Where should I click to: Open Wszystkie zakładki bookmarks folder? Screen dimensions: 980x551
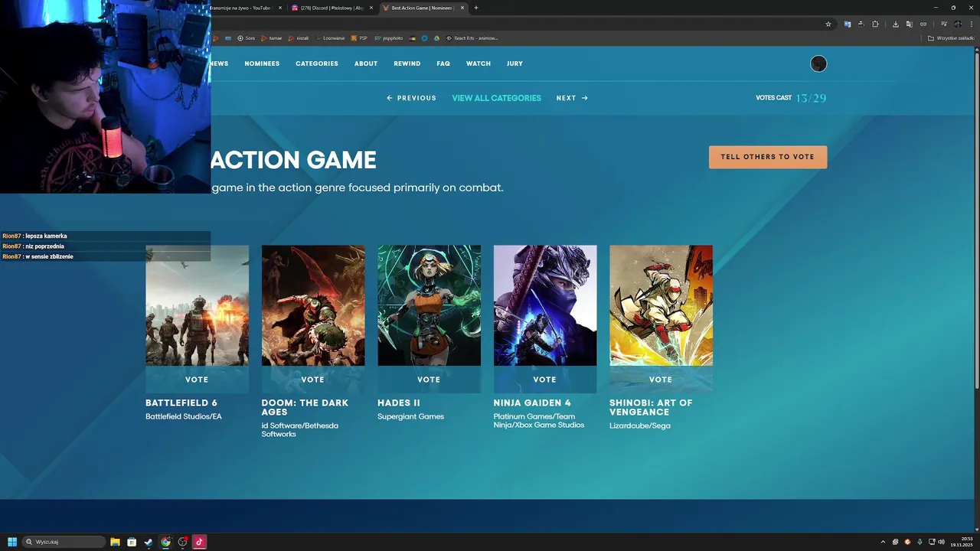951,37
